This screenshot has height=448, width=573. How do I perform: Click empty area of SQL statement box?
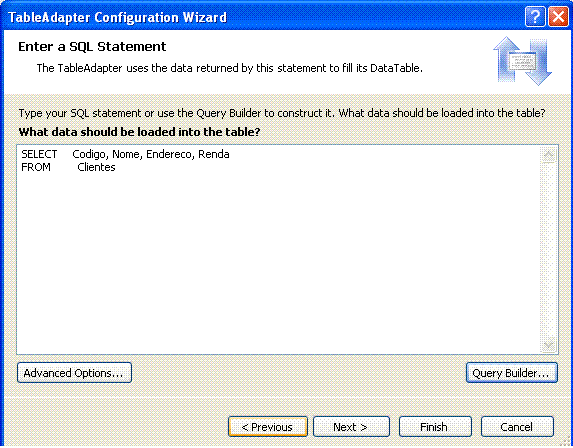click(x=278, y=263)
